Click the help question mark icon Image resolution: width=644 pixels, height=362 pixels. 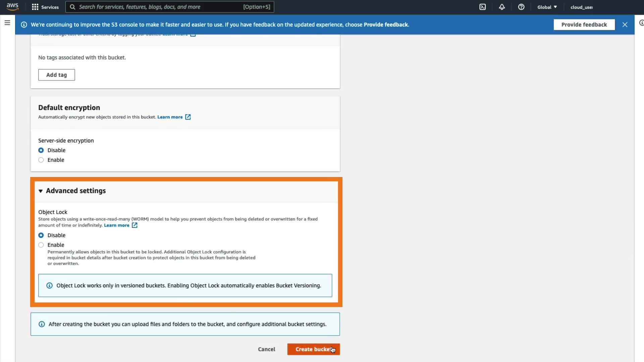(x=521, y=7)
